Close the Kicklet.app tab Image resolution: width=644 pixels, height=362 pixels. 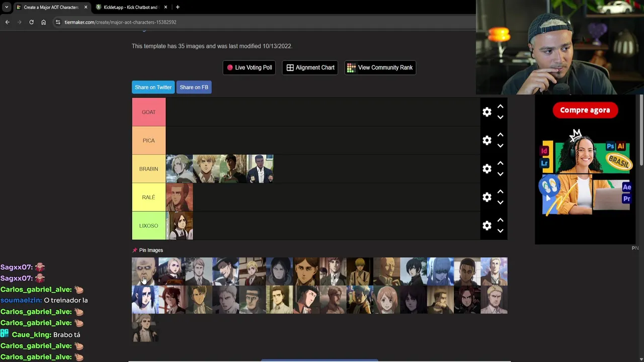165,7
